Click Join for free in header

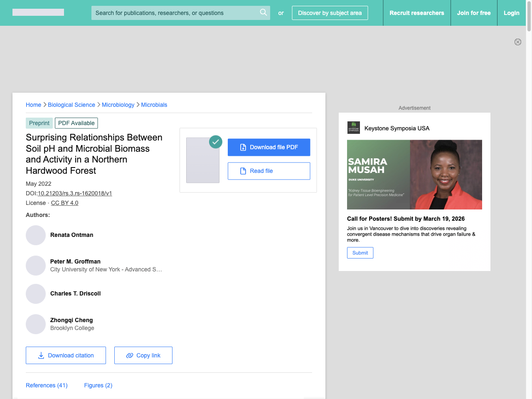click(474, 13)
